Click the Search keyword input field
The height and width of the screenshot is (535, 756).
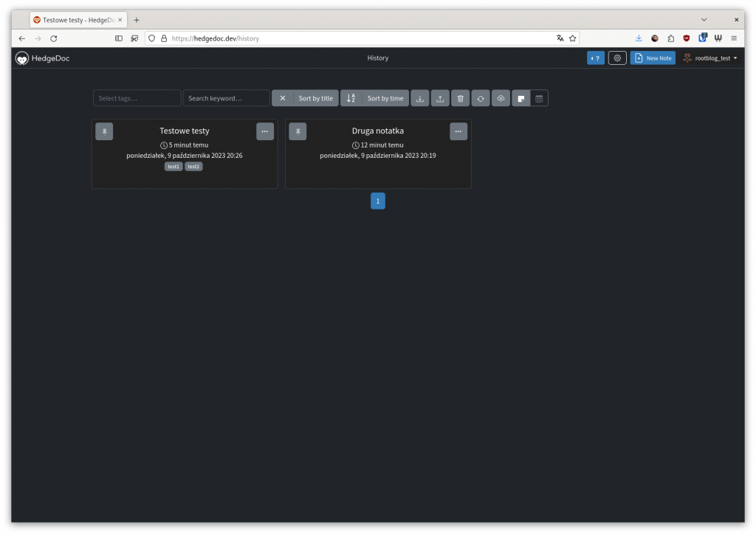pyautogui.click(x=226, y=98)
